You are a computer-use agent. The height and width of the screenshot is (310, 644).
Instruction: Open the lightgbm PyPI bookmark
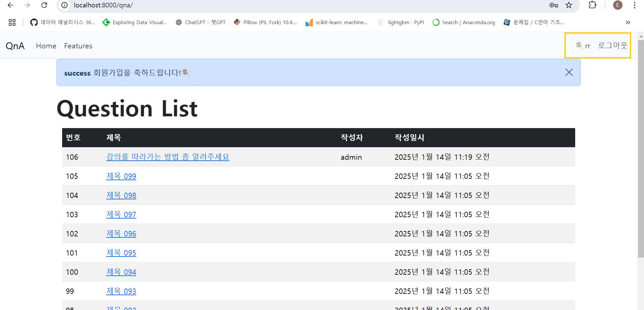401,22
